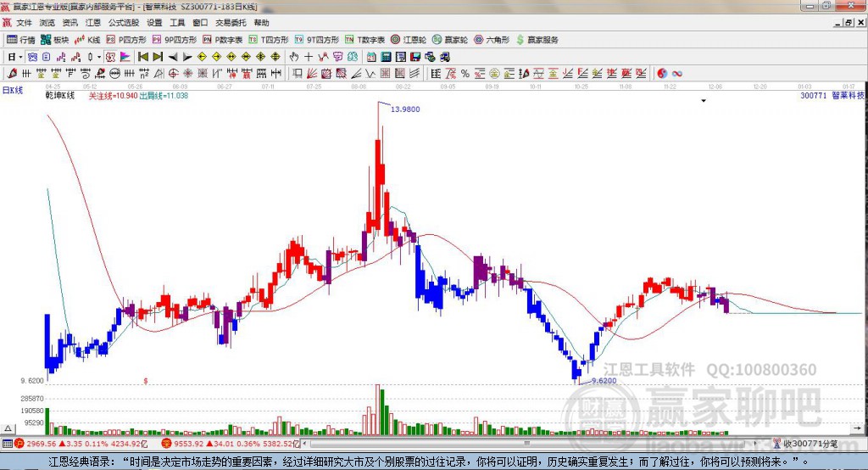
Task: Select the starburst radial lines tool
Action: (x=187, y=73)
